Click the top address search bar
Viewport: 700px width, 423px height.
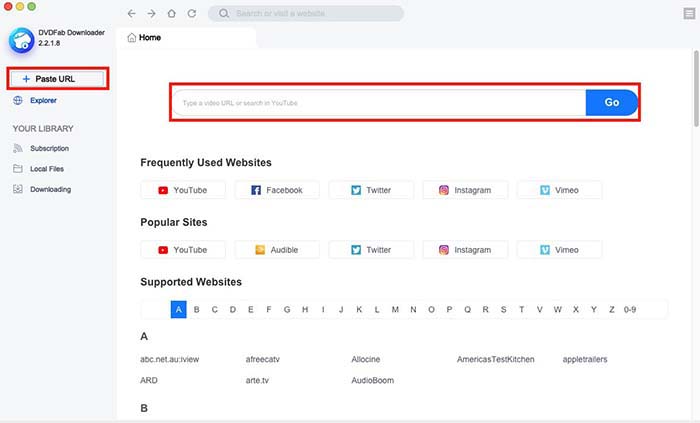(306, 14)
